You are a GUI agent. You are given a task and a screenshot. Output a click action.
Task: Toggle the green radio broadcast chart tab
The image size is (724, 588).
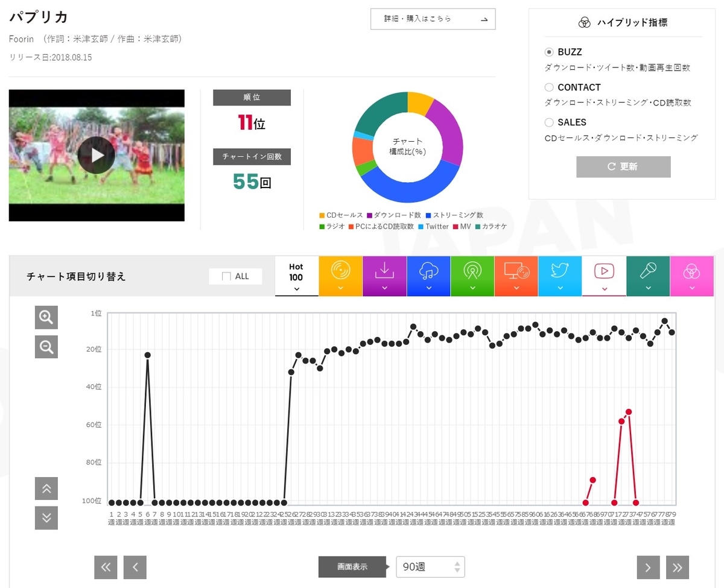click(472, 276)
